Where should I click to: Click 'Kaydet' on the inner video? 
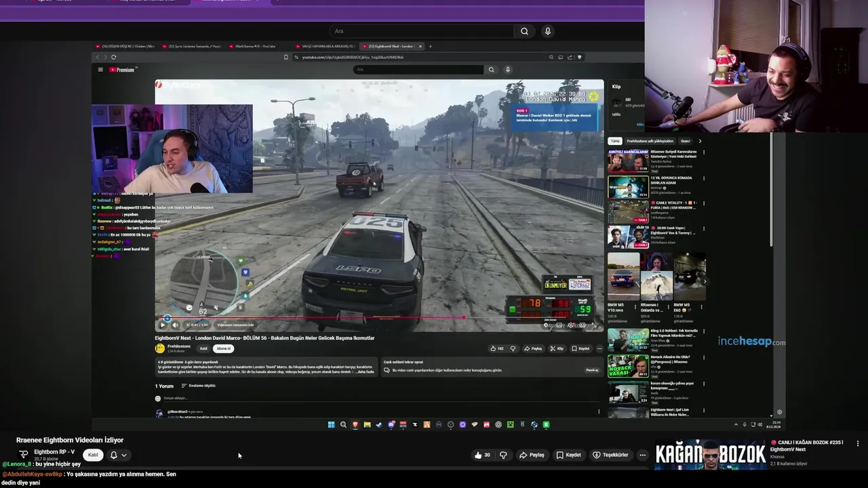click(x=580, y=348)
